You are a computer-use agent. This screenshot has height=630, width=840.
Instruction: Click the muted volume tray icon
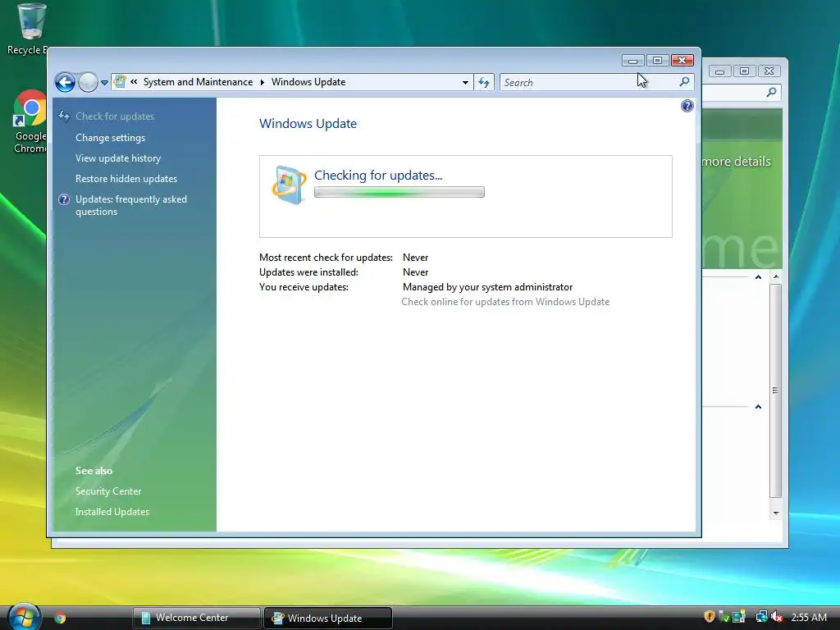(x=777, y=617)
